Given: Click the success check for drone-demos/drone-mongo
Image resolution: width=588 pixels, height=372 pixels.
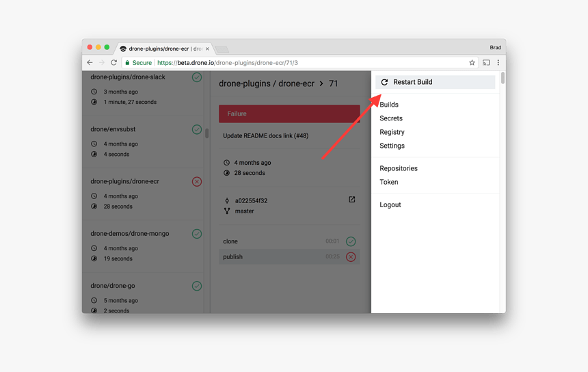Looking at the screenshot, I should [x=197, y=234].
